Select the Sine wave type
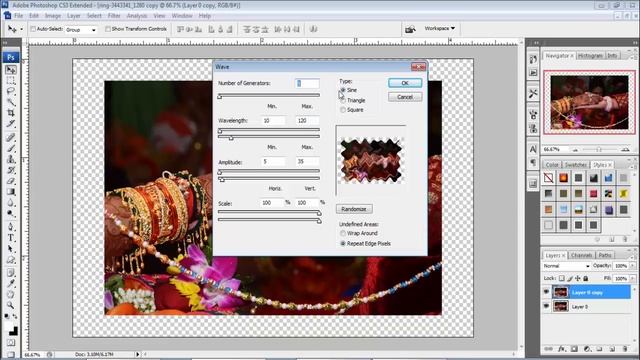This screenshot has height=360, width=640. click(343, 90)
